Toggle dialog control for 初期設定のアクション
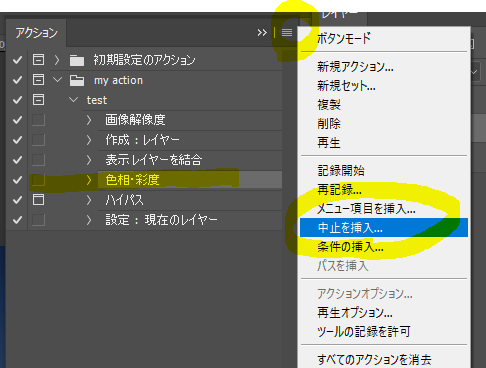Image resolution: width=486 pixels, height=368 pixels. coord(38,60)
